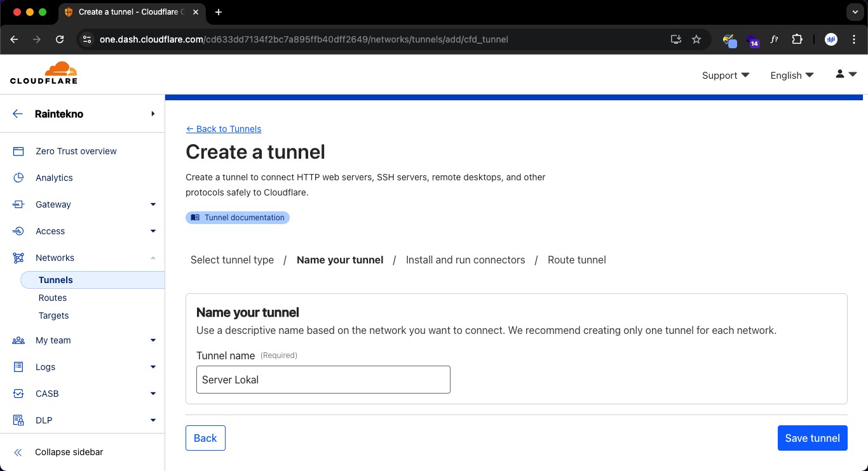Screen dimensions: 868x471
Task: Click the CASB icon in sidebar
Action: coord(18,394)
